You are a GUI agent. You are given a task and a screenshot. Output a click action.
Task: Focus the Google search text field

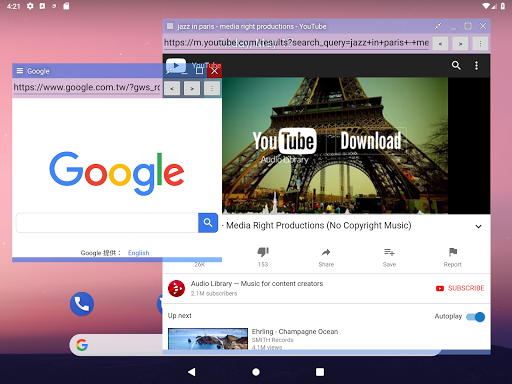click(107, 223)
